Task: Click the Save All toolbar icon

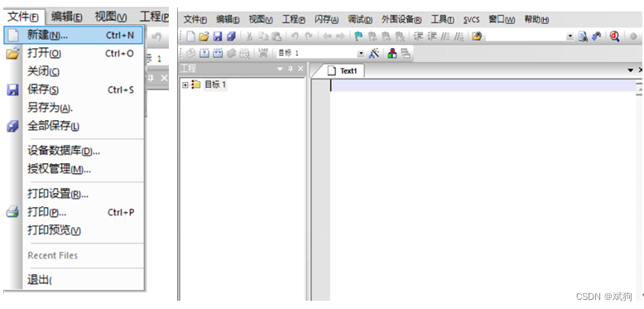Action: pyautogui.click(x=231, y=36)
